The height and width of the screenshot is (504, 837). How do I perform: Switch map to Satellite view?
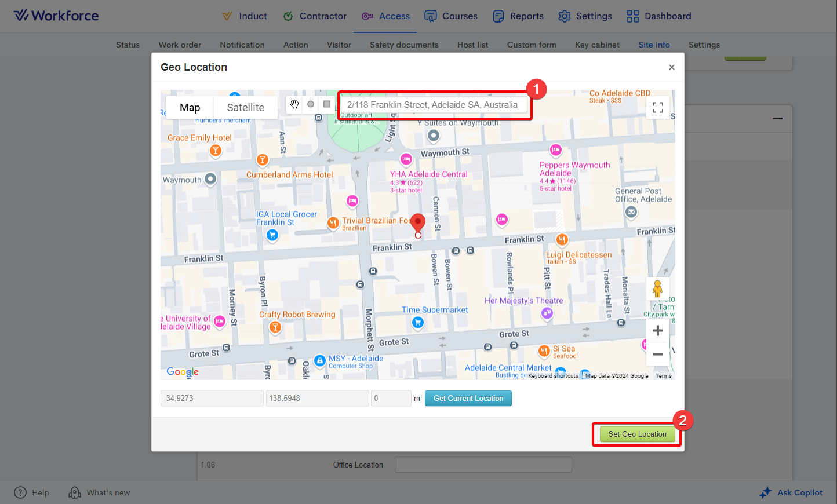[245, 108]
